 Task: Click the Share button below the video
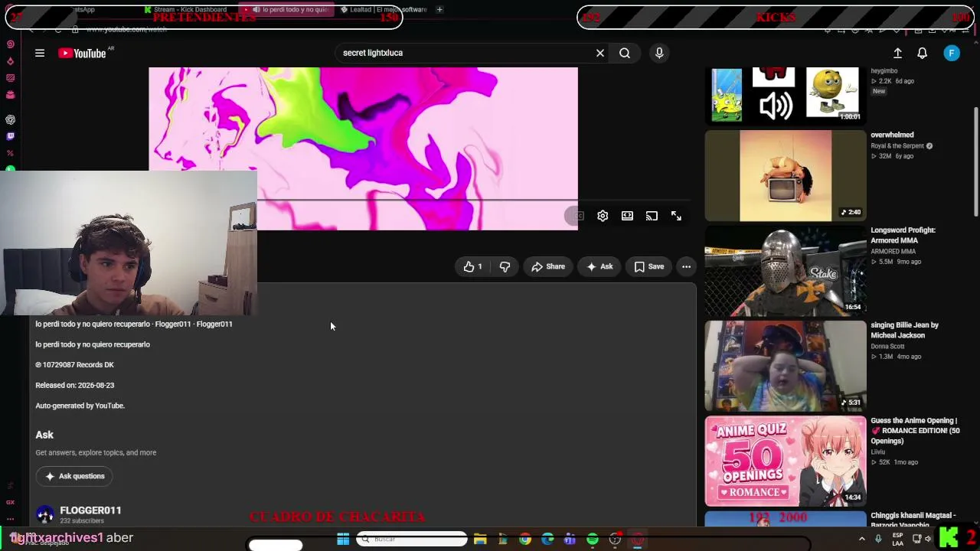548,266
